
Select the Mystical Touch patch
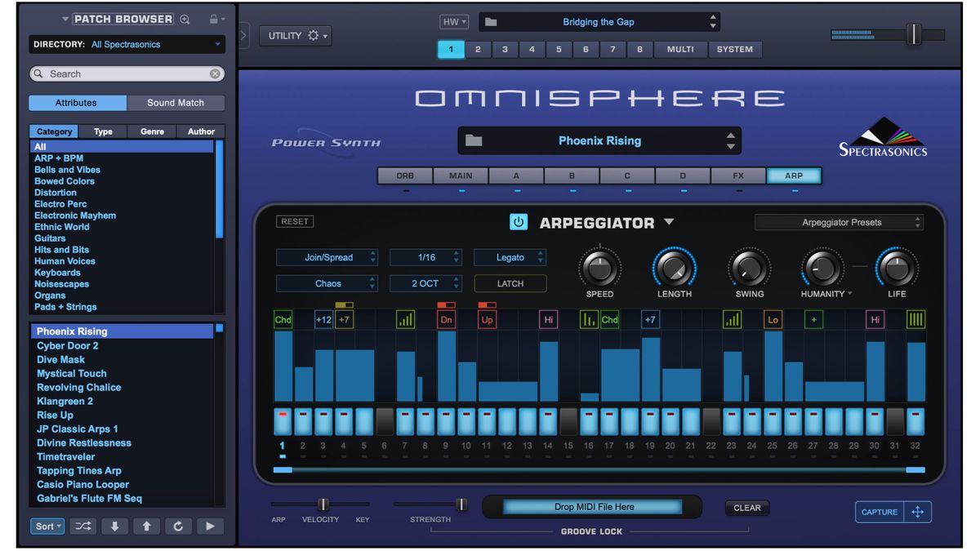coord(72,373)
